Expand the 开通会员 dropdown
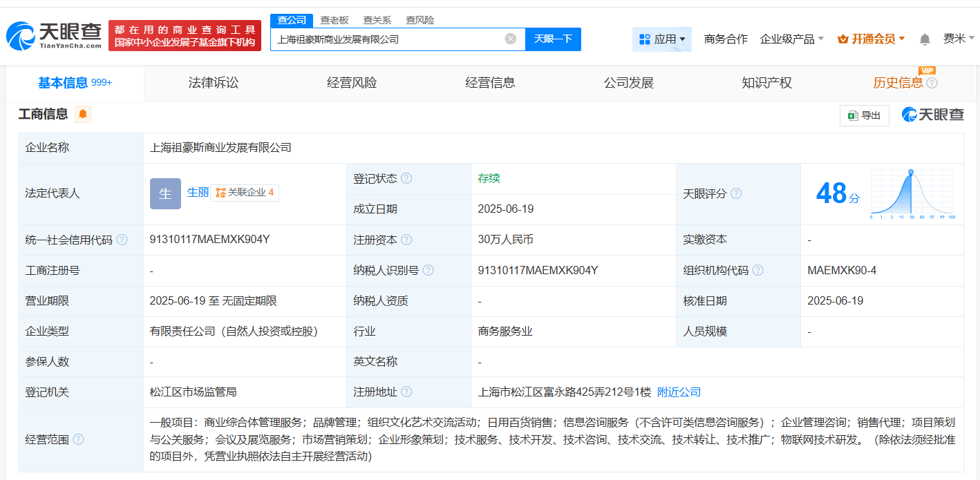Screen dimensions: 980x480 click(x=871, y=39)
